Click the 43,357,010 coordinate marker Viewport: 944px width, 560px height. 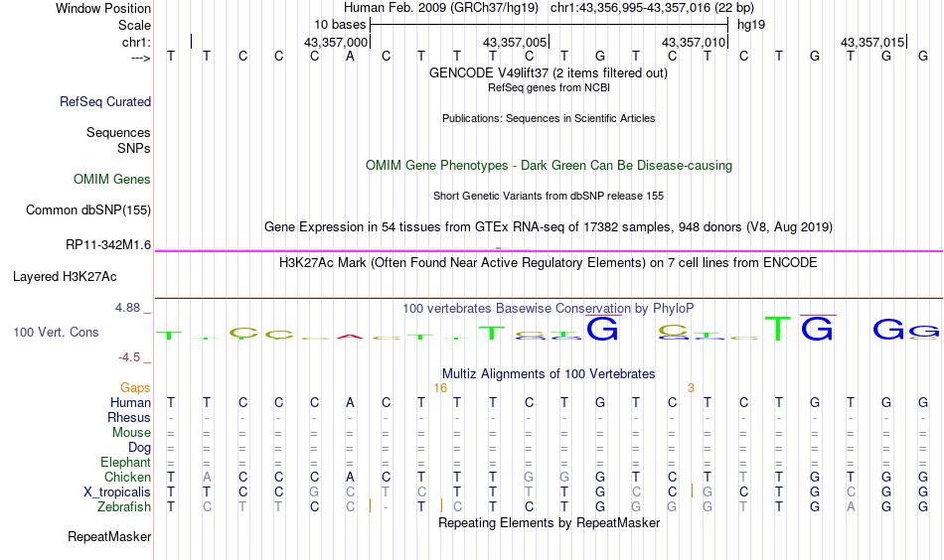pyautogui.click(x=694, y=42)
